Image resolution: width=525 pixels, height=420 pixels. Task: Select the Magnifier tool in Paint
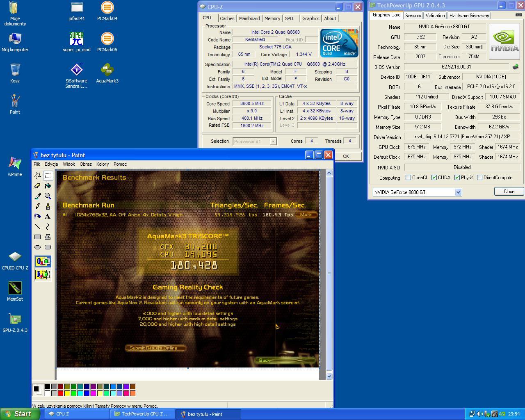coord(48,196)
